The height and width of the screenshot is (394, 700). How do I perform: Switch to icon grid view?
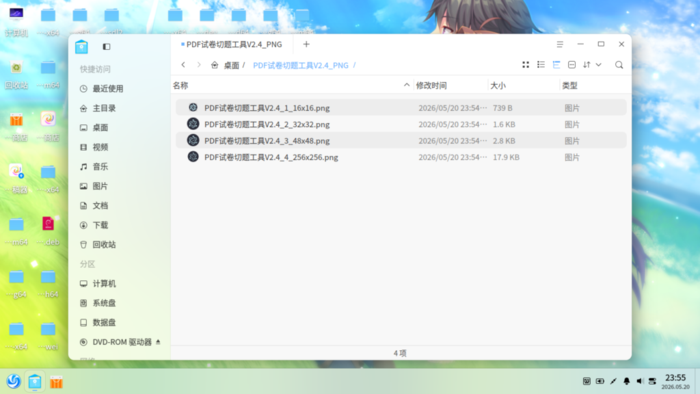(526, 65)
